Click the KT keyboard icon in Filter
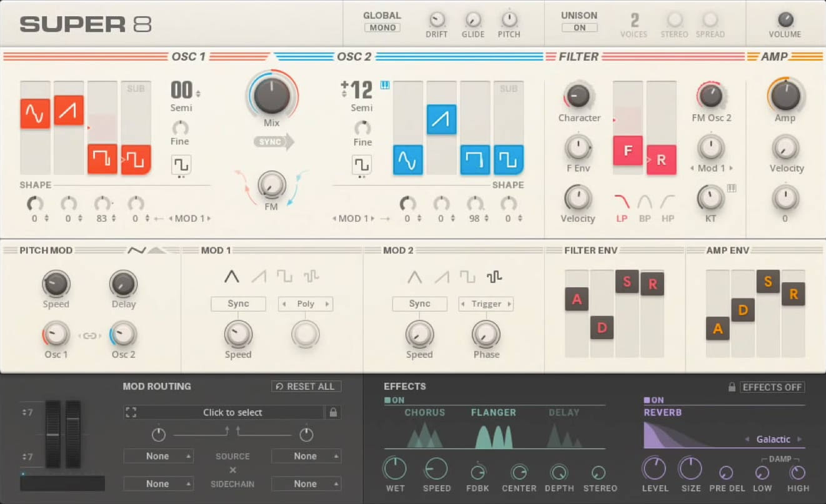Screen dimensions: 826x504 coord(732,188)
